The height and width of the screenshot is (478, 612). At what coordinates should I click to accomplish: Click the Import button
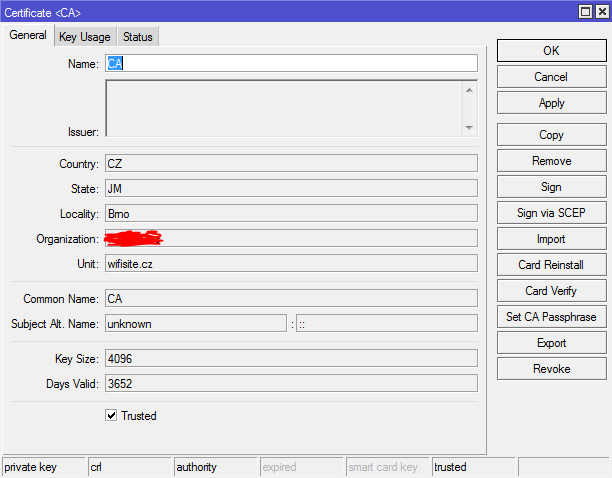click(x=551, y=239)
